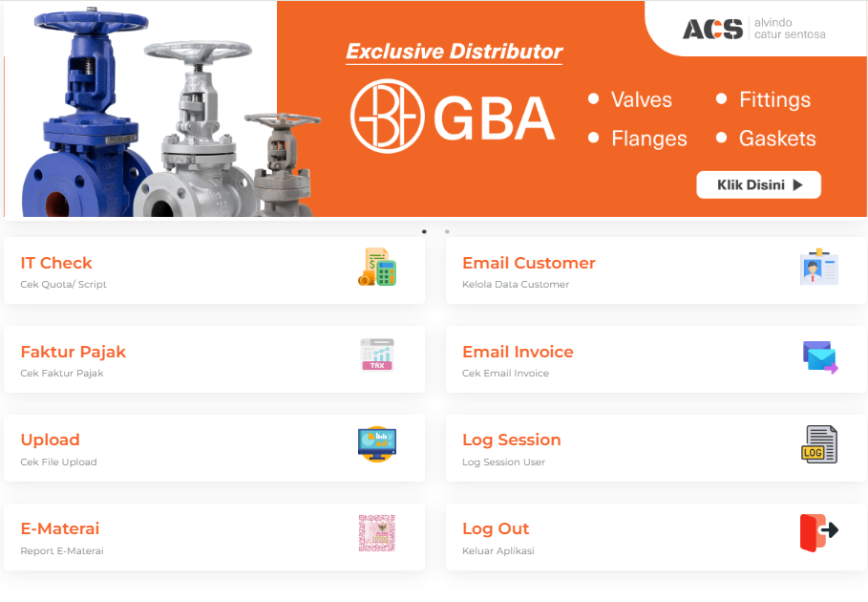Image resolution: width=868 pixels, height=602 pixels.
Task: Open the IT Check menu title
Action: (56, 263)
